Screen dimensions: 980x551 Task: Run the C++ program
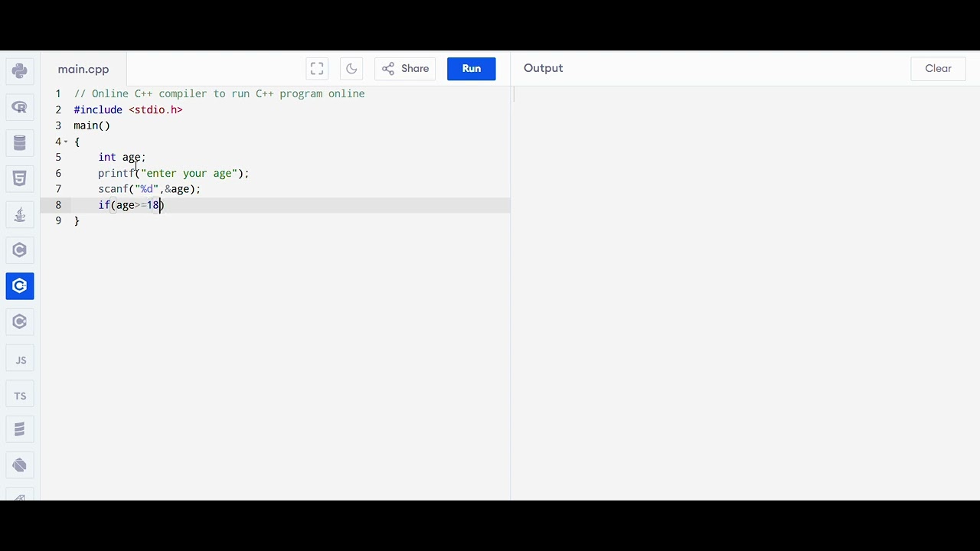[472, 69]
